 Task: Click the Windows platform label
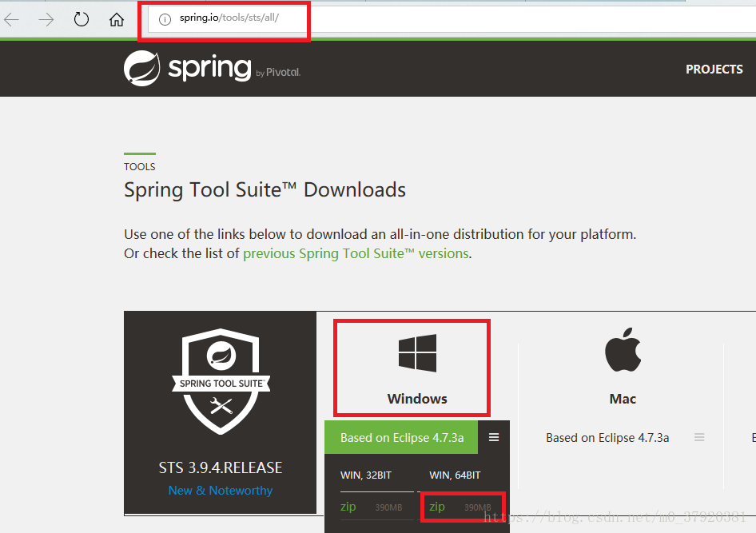point(417,399)
